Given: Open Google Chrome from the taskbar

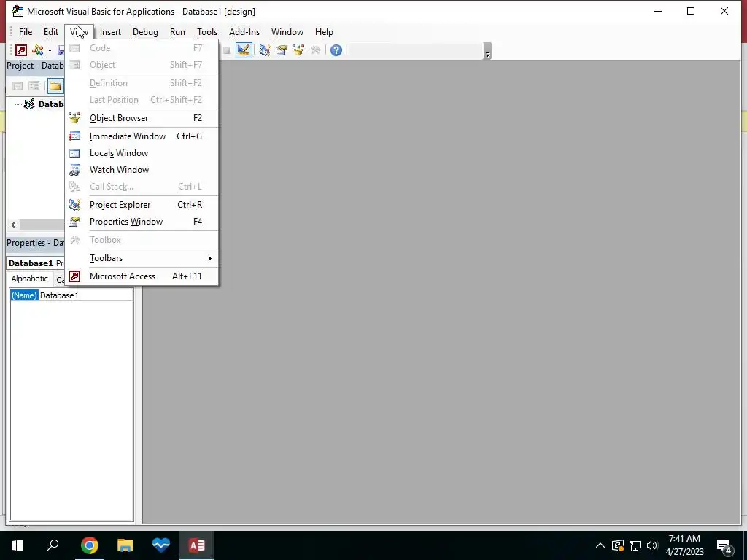Looking at the screenshot, I should coord(89,545).
